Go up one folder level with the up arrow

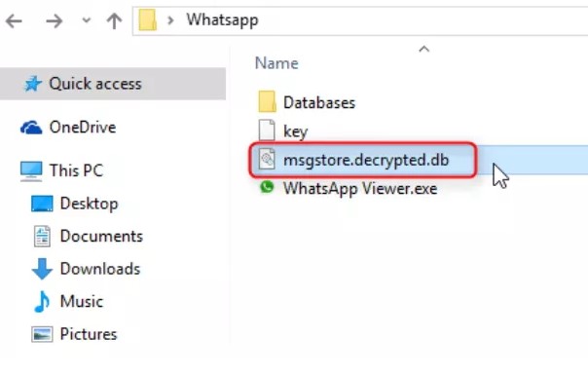coord(114,21)
